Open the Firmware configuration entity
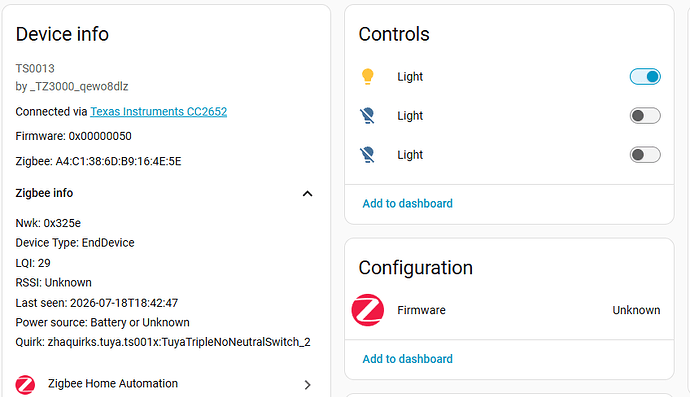The image size is (690, 397). 510,310
